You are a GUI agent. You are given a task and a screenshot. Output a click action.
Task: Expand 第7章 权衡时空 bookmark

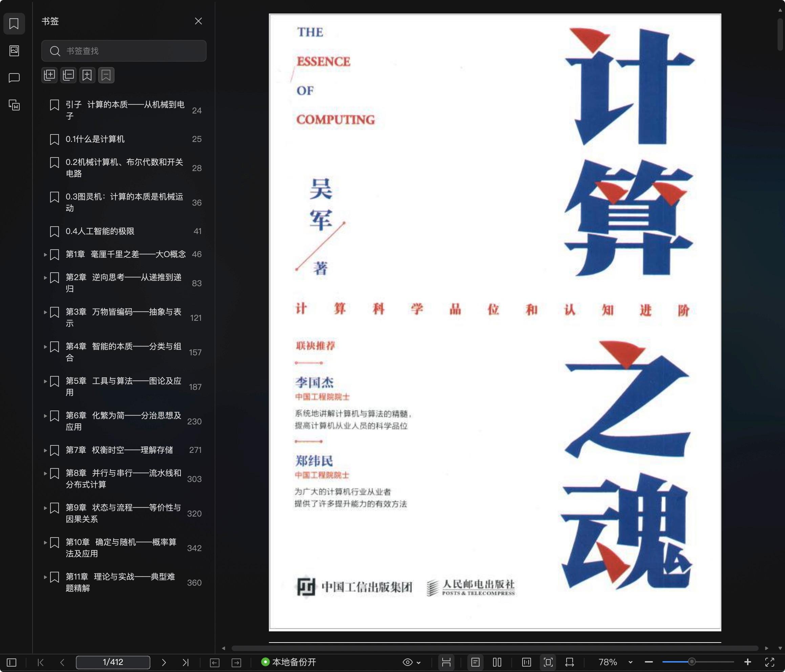pos(45,450)
